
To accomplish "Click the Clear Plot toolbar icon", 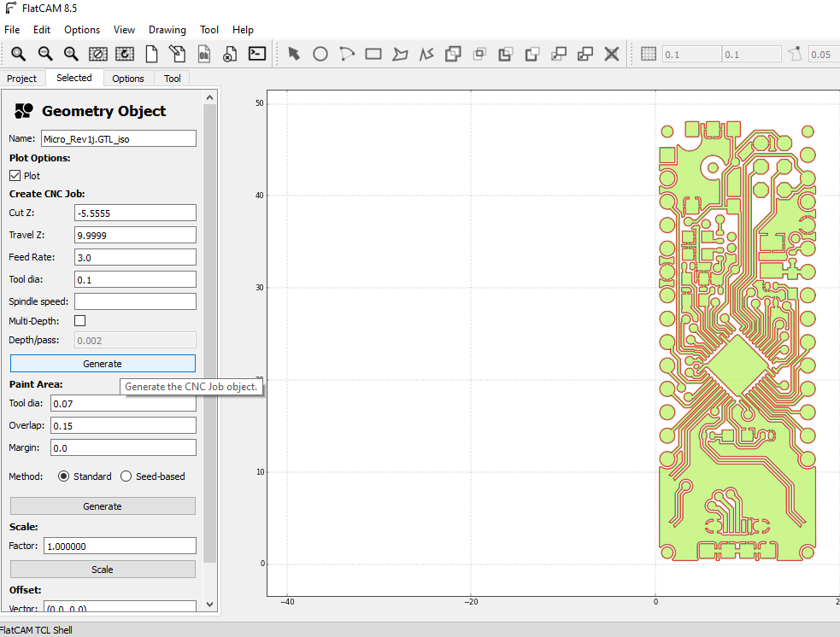I will [x=97, y=54].
